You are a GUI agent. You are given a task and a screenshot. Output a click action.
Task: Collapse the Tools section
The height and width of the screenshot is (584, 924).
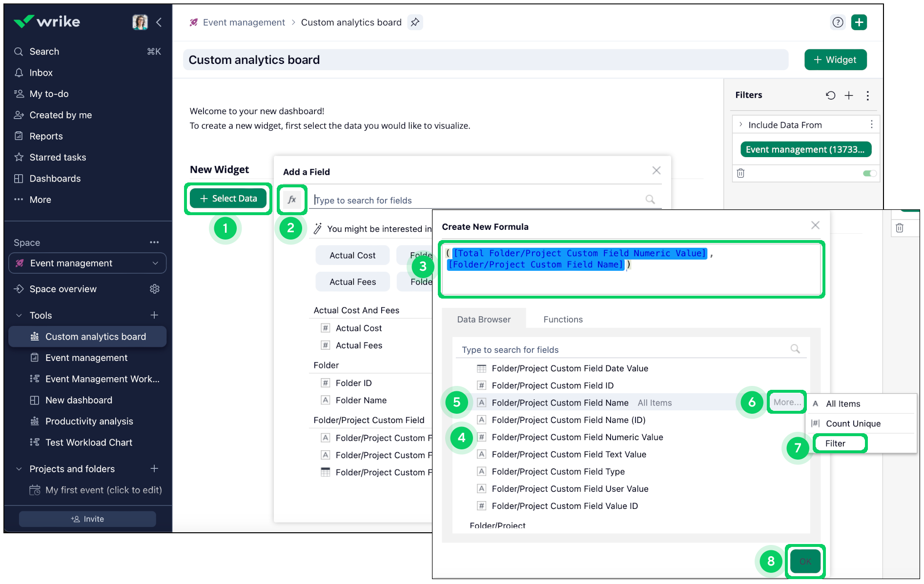click(19, 315)
